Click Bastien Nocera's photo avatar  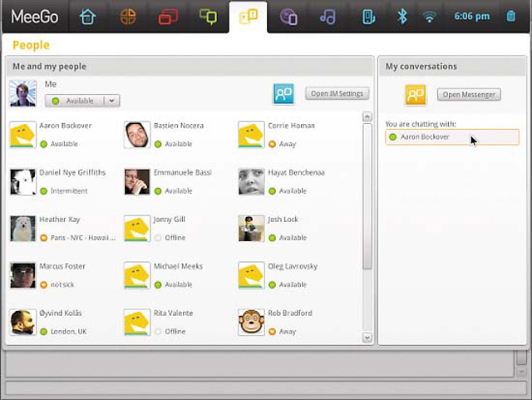click(x=137, y=135)
